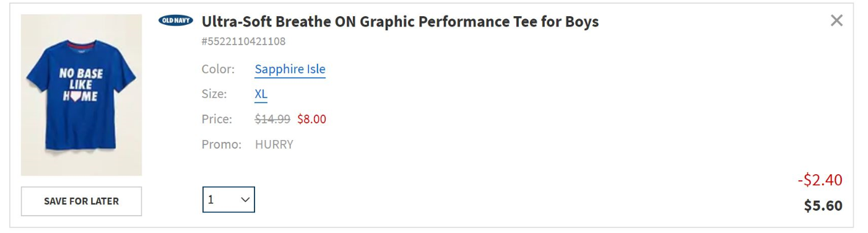
Task: Click the chevron arrow in quantity selector
Action: (x=245, y=200)
